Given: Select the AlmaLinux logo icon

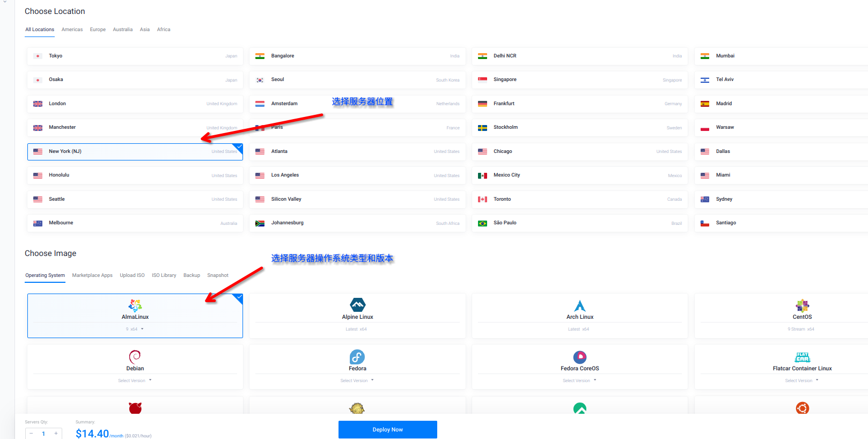Looking at the screenshot, I should tap(135, 305).
